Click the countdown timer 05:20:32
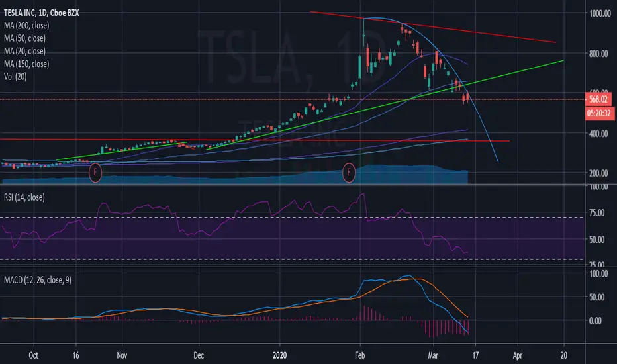617x364 pixels. [x=599, y=113]
